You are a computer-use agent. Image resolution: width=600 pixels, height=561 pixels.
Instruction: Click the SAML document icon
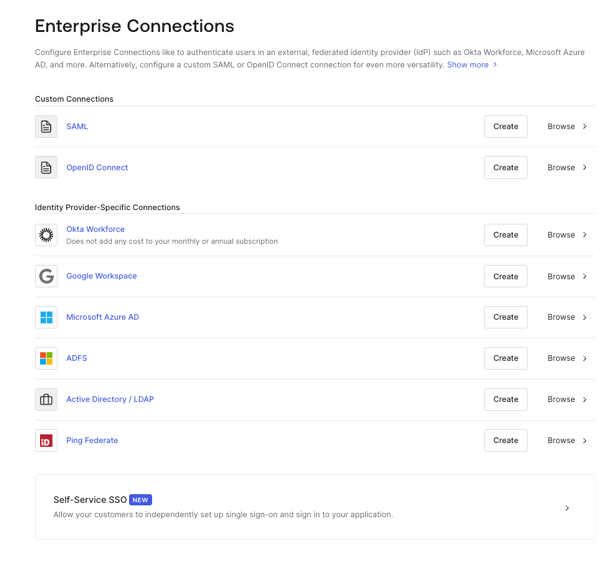coord(46,127)
